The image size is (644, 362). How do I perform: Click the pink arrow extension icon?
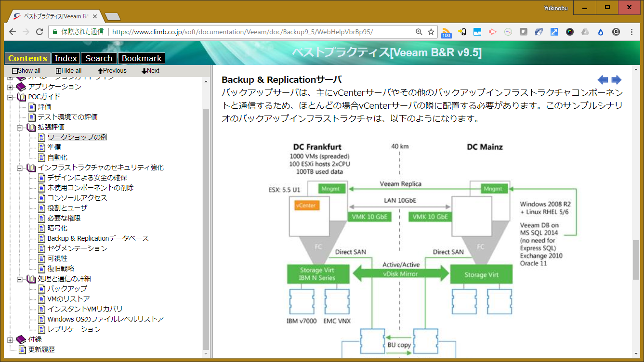(x=492, y=32)
